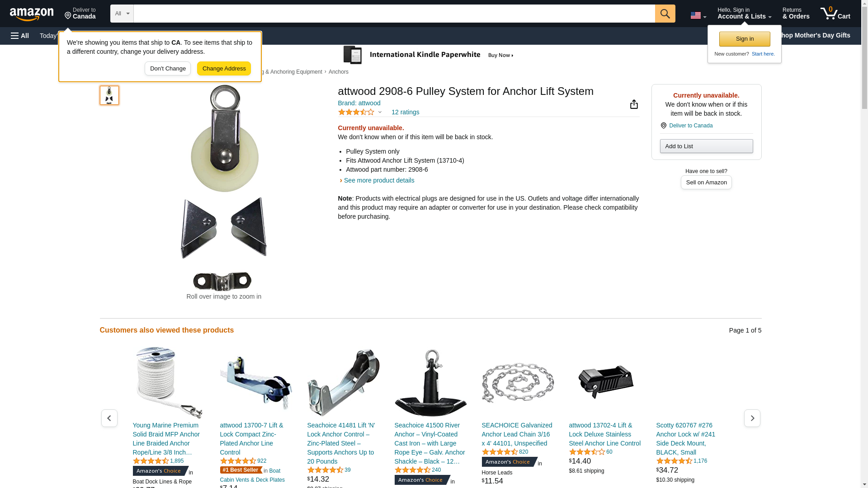Click the Change Address button
Image resolution: width=868 pixels, height=488 pixels.
pyautogui.click(x=224, y=69)
